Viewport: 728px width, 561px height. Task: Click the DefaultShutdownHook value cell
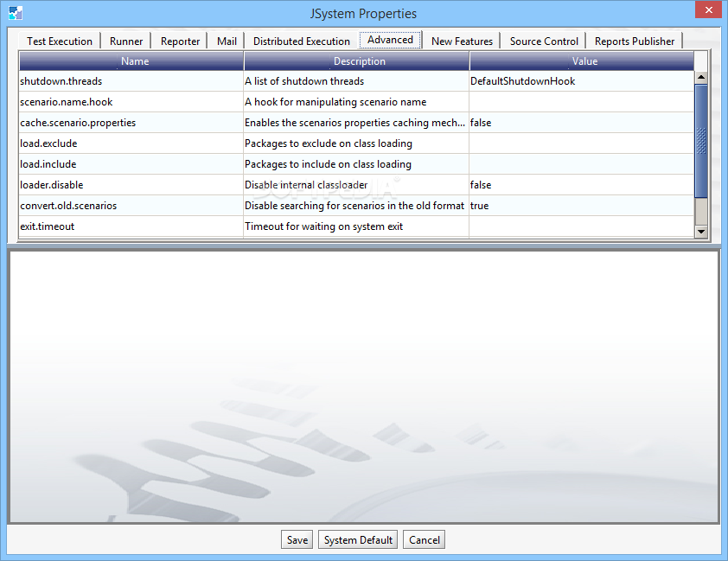pos(582,81)
